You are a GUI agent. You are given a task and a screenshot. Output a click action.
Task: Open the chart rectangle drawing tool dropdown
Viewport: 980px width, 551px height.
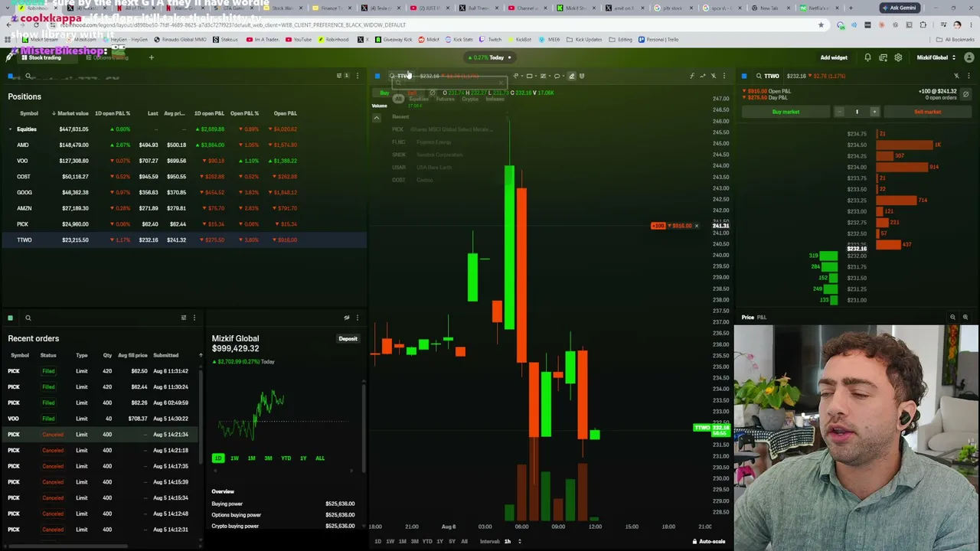click(531, 76)
